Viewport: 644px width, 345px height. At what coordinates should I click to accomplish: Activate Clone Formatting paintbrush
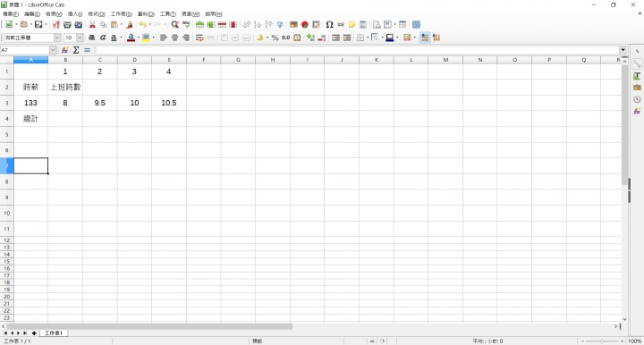coord(130,25)
